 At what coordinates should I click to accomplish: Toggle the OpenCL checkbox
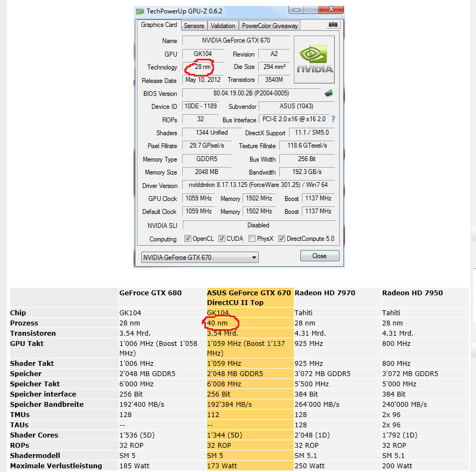[188, 239]
